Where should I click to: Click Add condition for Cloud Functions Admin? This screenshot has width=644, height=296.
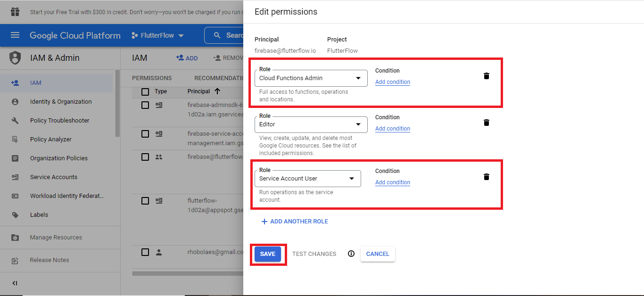[393, 82]
